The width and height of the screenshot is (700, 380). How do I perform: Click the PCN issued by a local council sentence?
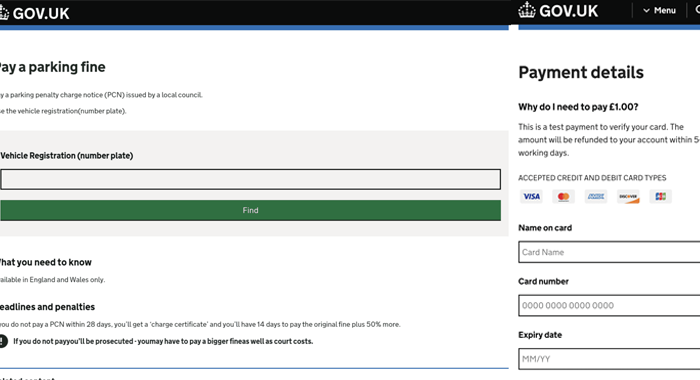(101, 95)
